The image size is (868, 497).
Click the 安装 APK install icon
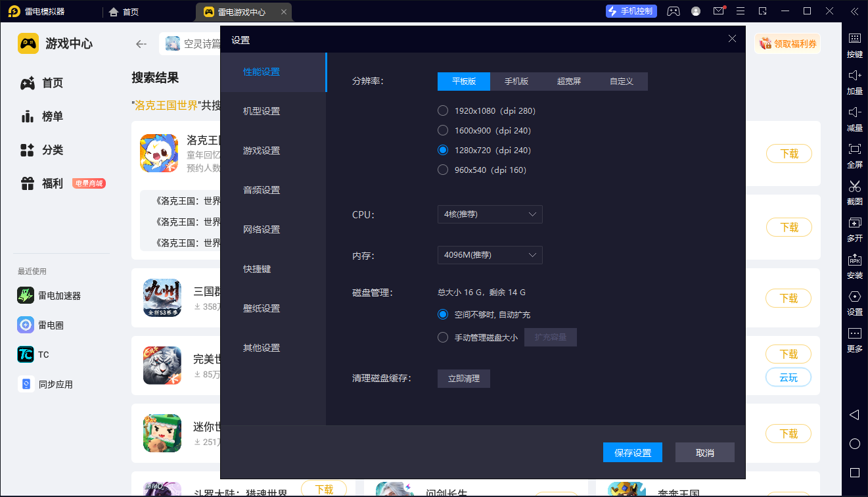tap(854, 266)
